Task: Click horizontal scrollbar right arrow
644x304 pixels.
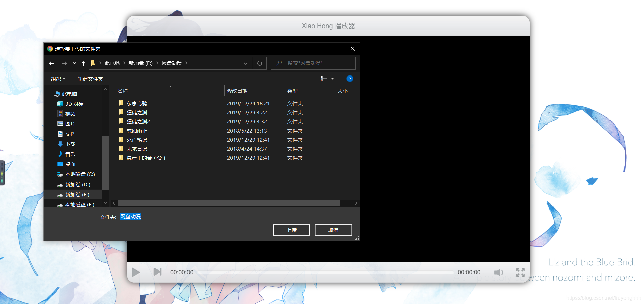Action: point(356,203)
